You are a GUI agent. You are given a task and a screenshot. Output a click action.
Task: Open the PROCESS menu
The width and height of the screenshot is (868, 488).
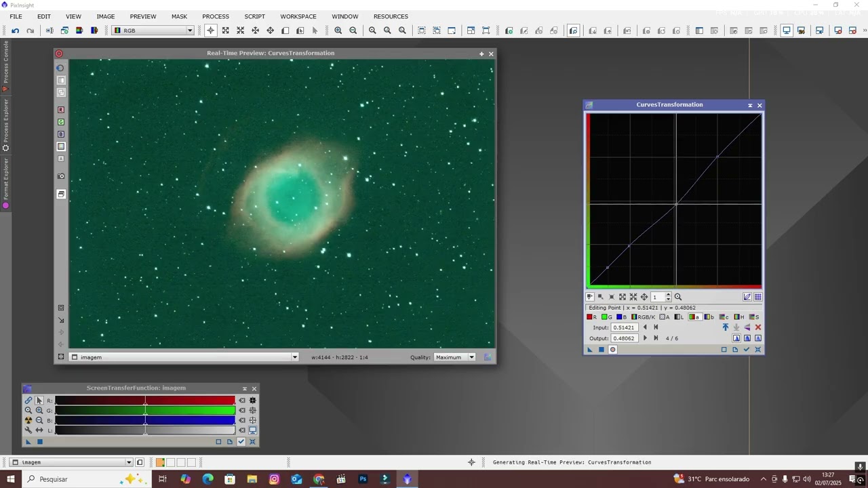(216, 16)
